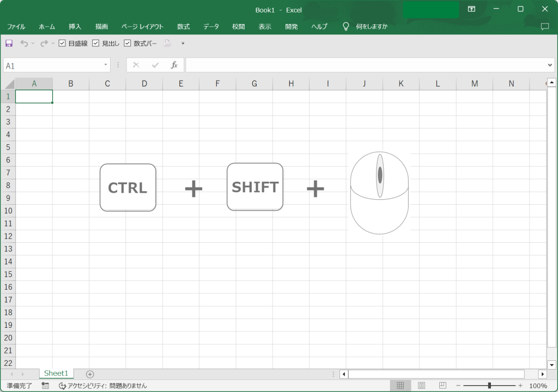The image size is (558, 392).
Task: Click the purple Save icon
Action: click(x=9, y=43)
